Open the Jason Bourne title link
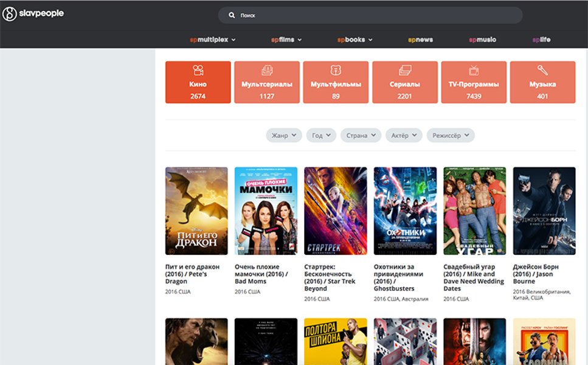The height and width of the screenshot is (365, 588). click(536, 274)
